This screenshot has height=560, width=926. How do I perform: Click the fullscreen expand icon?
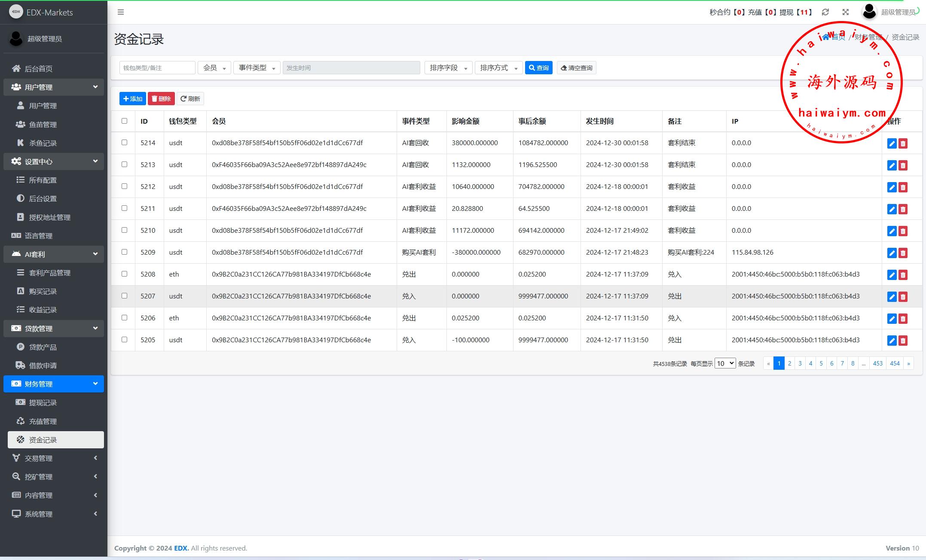[845, 12]
